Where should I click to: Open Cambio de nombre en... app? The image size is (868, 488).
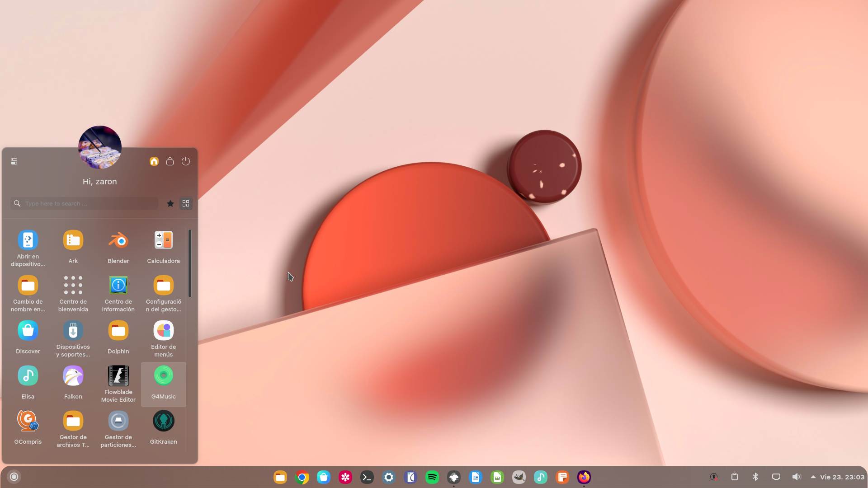(x=28, y=294)
